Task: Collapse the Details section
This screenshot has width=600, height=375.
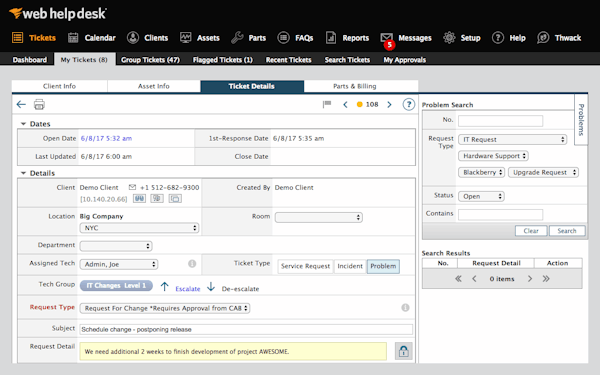Action: coord(23,173)
